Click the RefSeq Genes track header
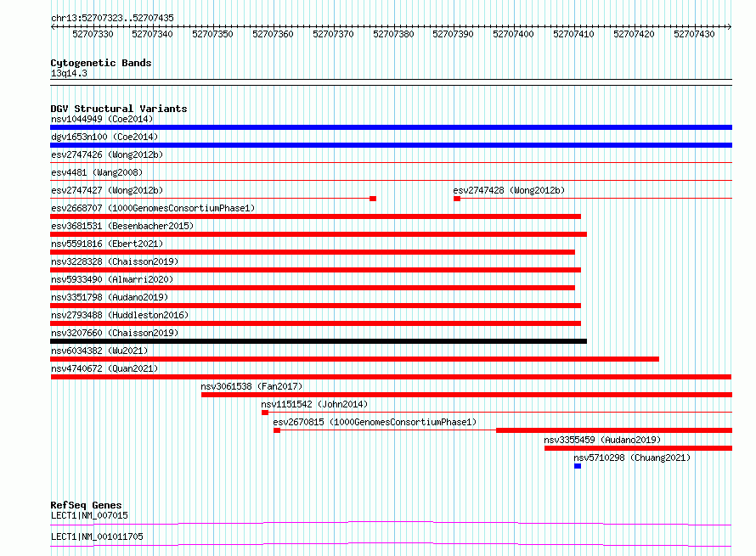 86,505
